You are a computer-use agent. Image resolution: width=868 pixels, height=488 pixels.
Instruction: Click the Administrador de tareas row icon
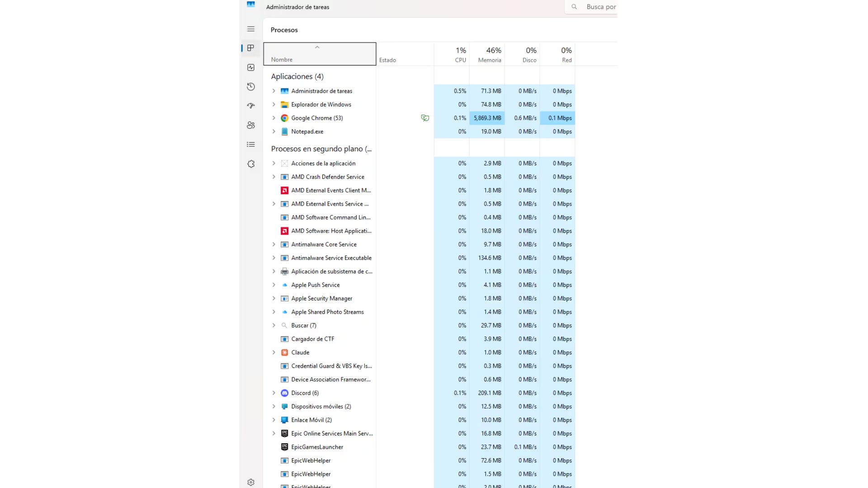[284, 91]
